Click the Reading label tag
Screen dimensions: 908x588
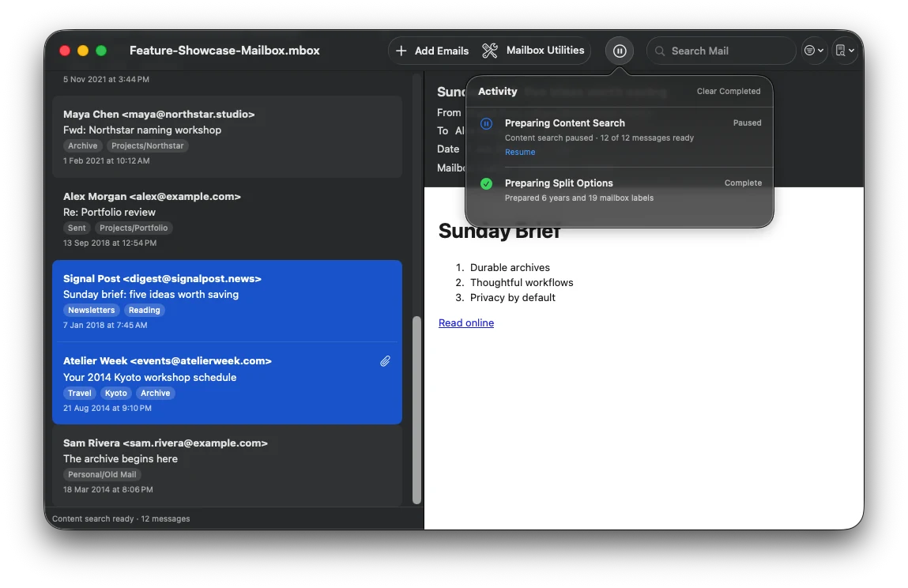tap(144, 311)
